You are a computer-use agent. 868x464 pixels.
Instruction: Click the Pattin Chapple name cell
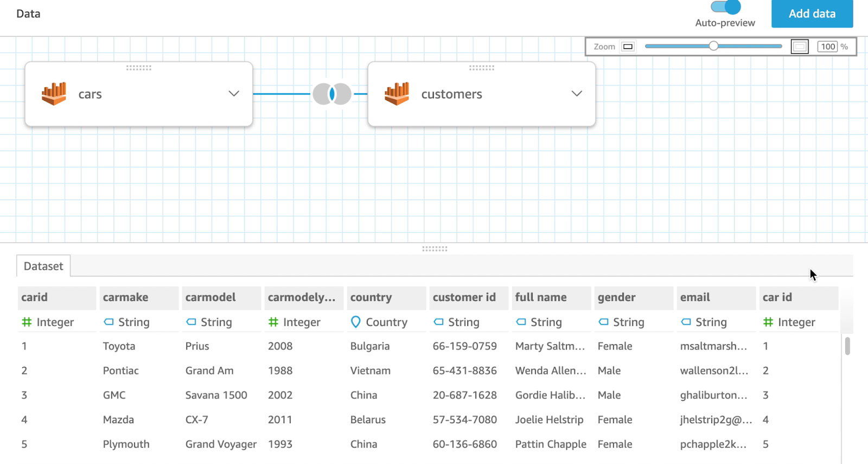pyautogui.click(x=551, y=444)
